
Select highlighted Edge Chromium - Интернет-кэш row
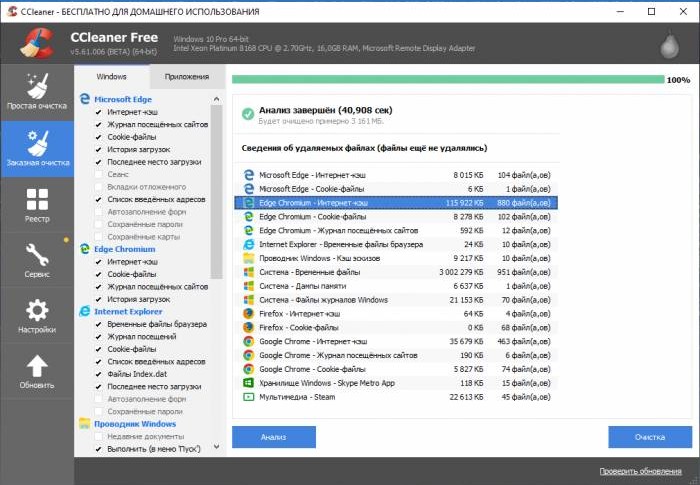[396, 203]
